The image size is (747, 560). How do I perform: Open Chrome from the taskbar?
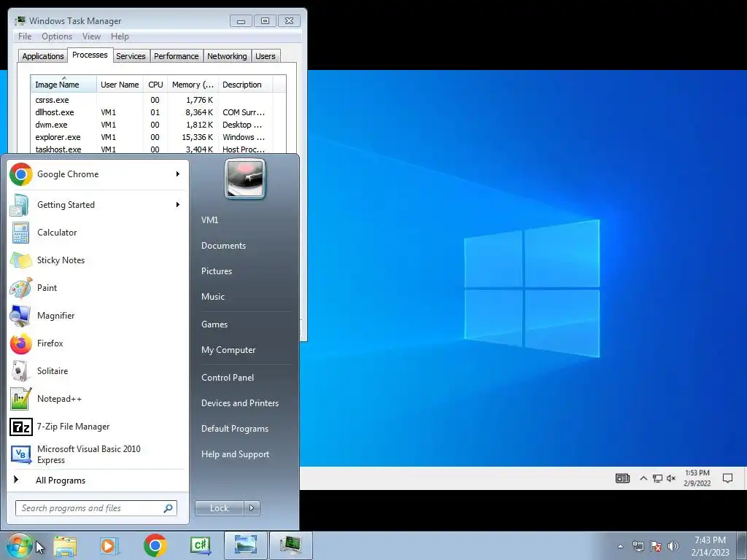pyautogui.click(x=155, y=545)
